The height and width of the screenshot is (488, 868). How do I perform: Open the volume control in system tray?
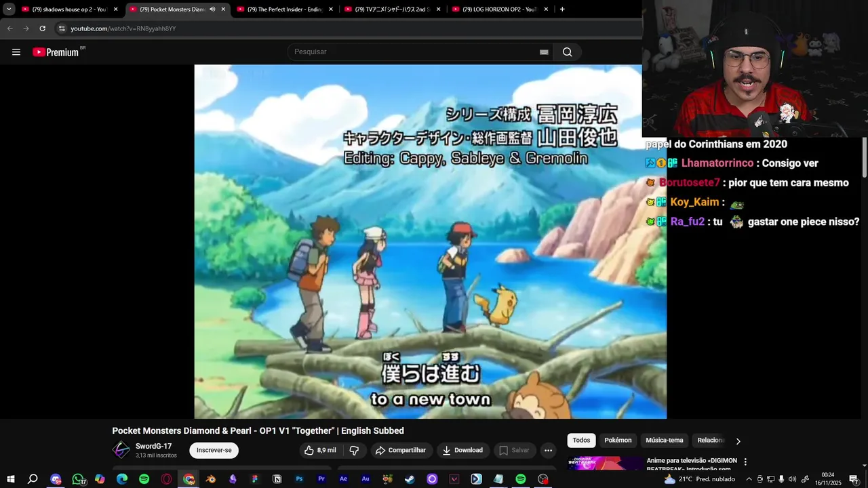pos(793,479)
